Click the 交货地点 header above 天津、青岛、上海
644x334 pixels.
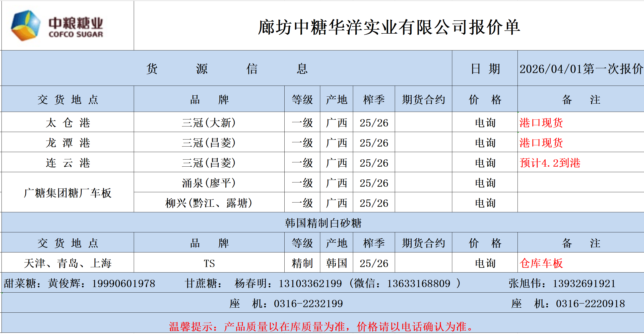click(x=68, y=243)
